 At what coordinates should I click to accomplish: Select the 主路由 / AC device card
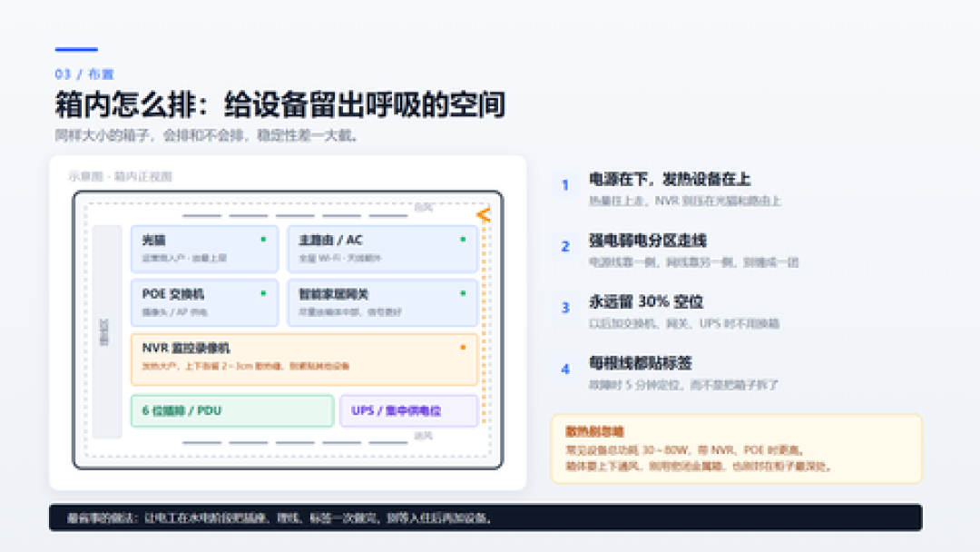pyautogui.click(x=383, y=249)
